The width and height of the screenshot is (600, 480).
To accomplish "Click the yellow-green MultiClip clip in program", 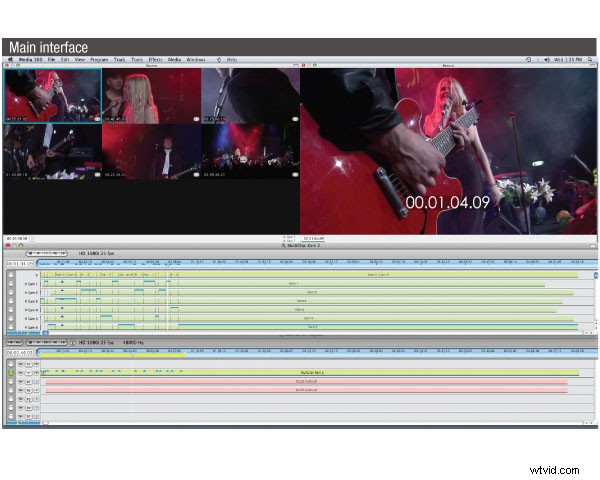I will (x=312, y=372).
